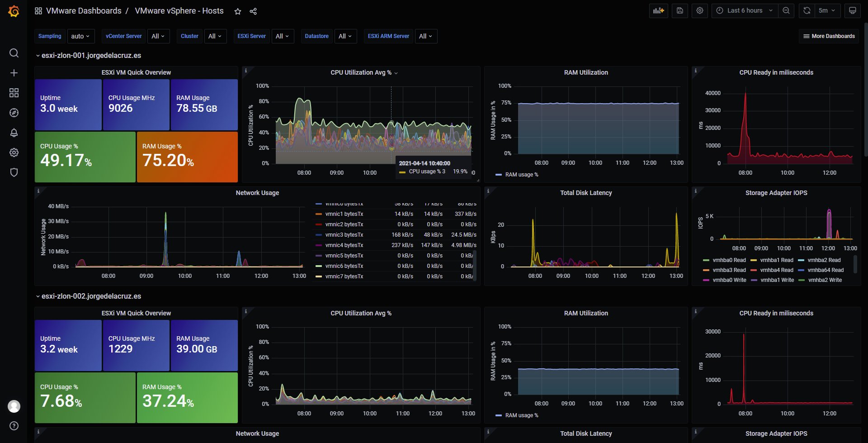Toggle the vmhba64 Read legend series
This screenshot has width=868, height=443.
click(x=826, y=270)
